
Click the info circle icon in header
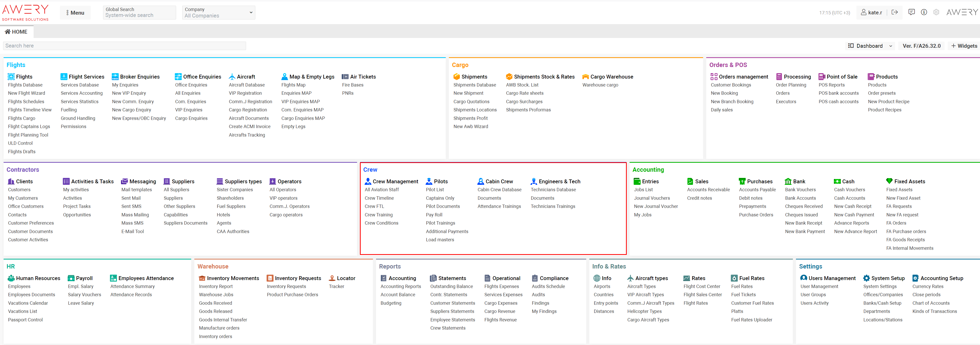tap(924, 12)
